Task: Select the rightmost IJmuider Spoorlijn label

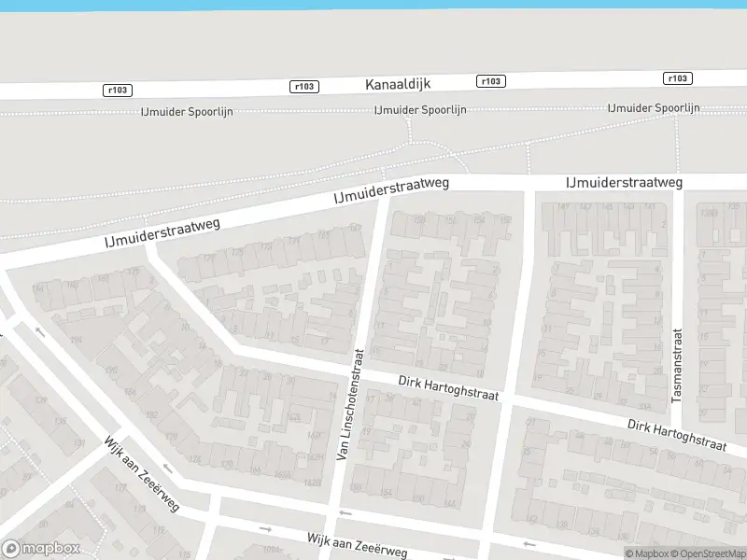Action: [653, 108]
